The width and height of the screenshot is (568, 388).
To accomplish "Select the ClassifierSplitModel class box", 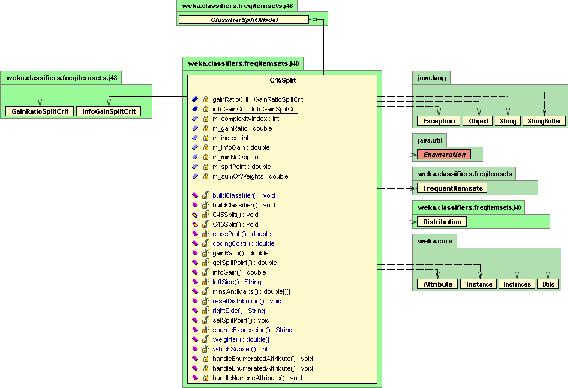I will click(x=244, y=20).
